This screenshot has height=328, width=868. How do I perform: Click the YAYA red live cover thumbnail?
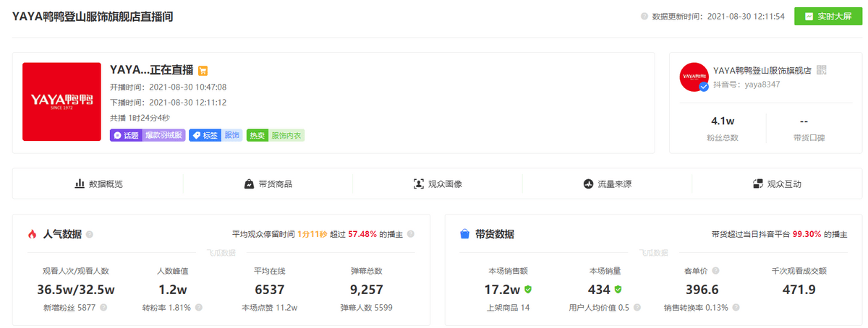click(61, 102)
